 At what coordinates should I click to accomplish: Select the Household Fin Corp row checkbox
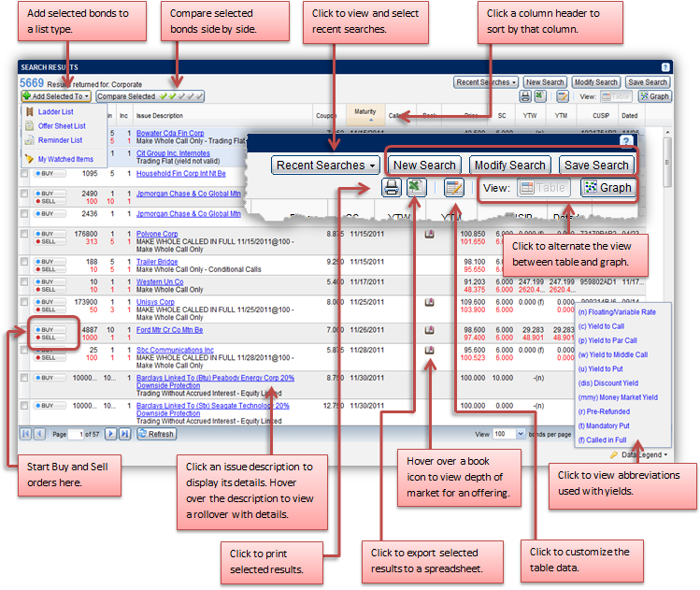tap(24, 174)
